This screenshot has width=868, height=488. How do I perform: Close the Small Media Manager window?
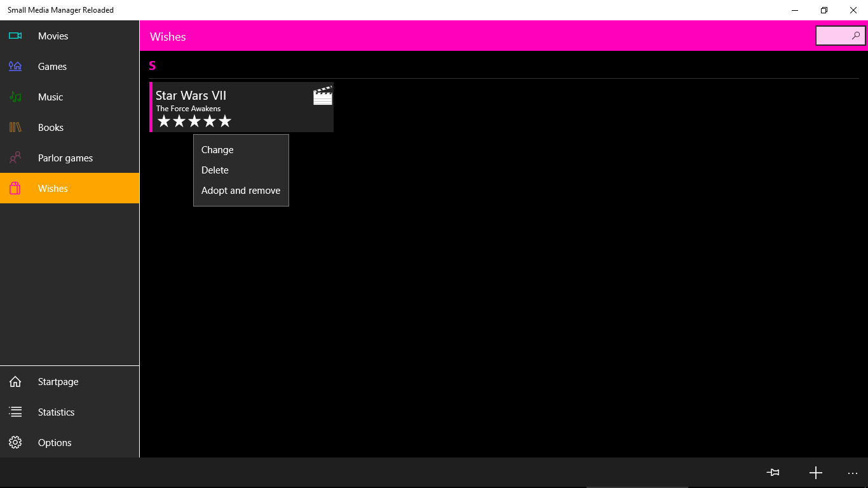(853, 10)
